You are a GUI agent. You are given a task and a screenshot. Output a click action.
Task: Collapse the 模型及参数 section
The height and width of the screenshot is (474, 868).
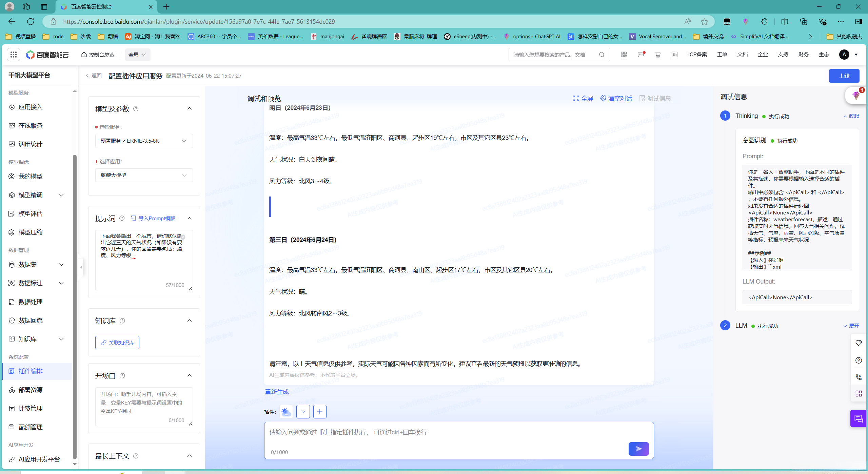tap(190, 109)
